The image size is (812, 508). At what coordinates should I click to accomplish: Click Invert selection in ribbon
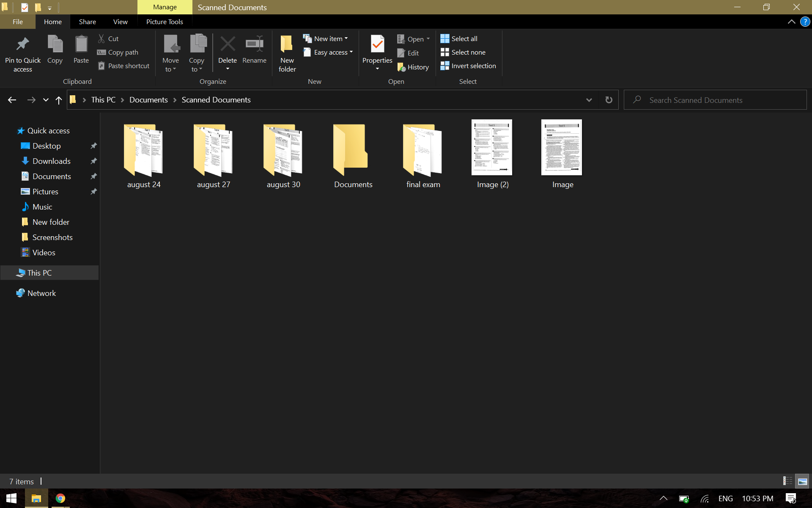point(468,66)
